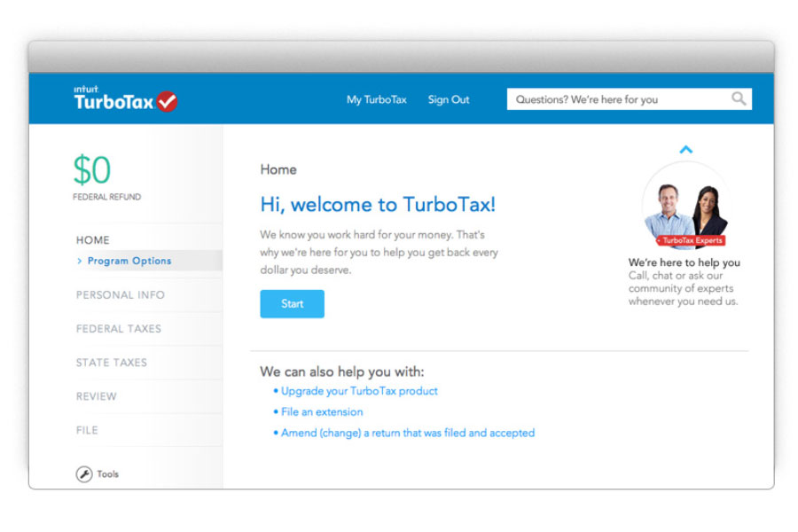Open My TurboTax
Image resolution: width=798 pixels, height=532 pixels.
(377, 99)
